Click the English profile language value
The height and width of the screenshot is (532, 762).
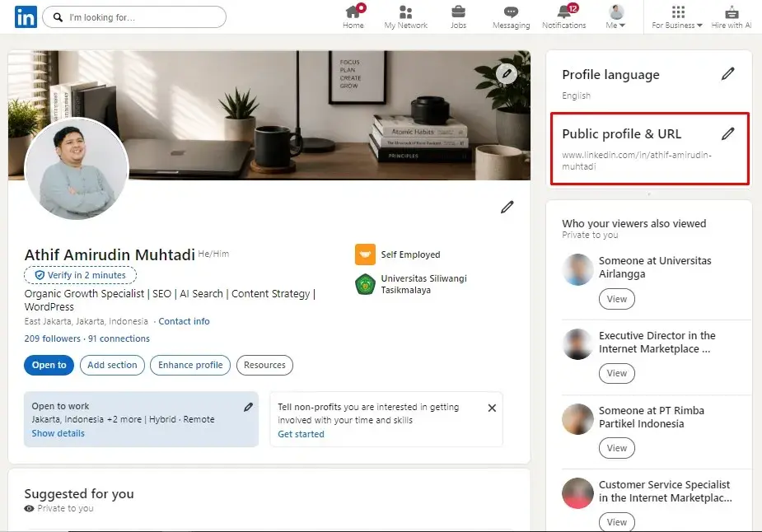click(x=577, y=96)
